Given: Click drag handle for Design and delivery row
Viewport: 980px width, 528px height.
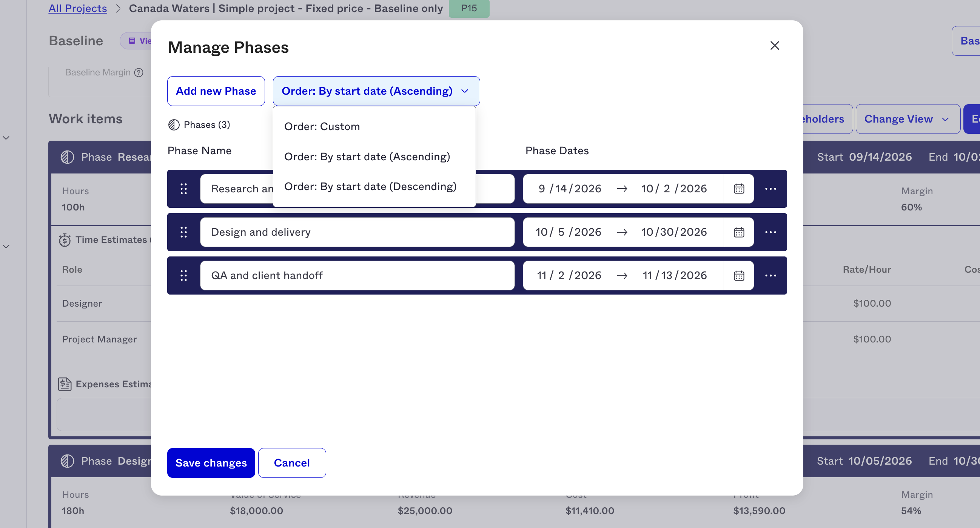Looking at the screenshot, I should pyautogui.click(x=183, y=232).
